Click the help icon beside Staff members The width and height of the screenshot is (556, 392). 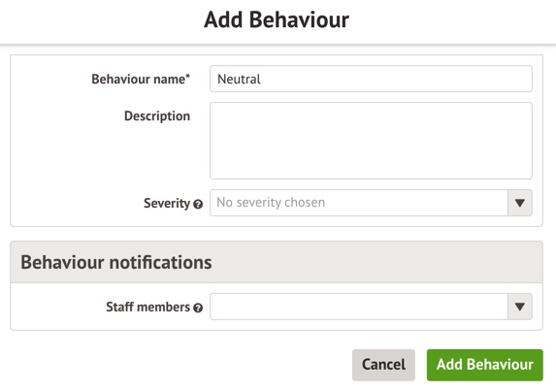[198, 308]
